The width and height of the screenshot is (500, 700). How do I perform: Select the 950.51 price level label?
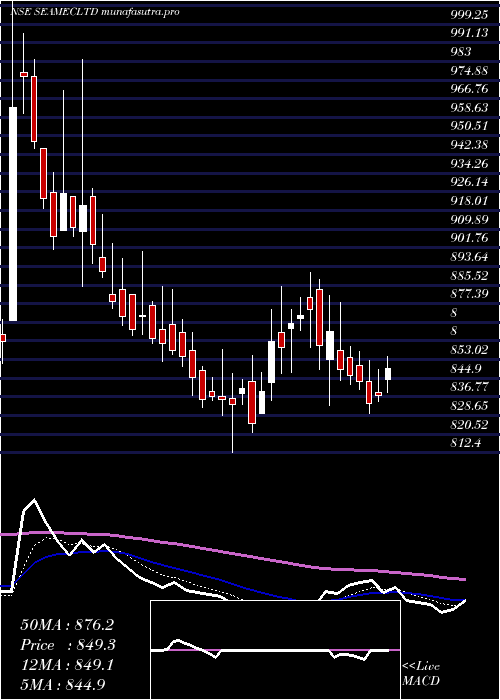[469, 126]
